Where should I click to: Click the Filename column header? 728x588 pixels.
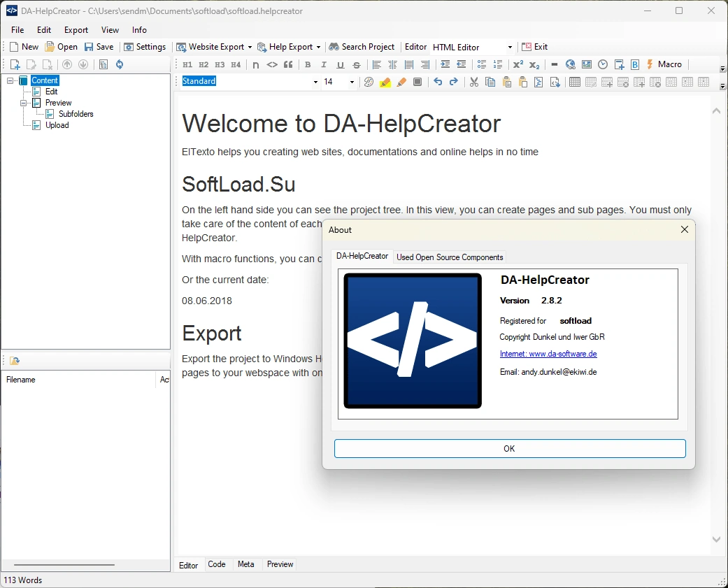79,380
